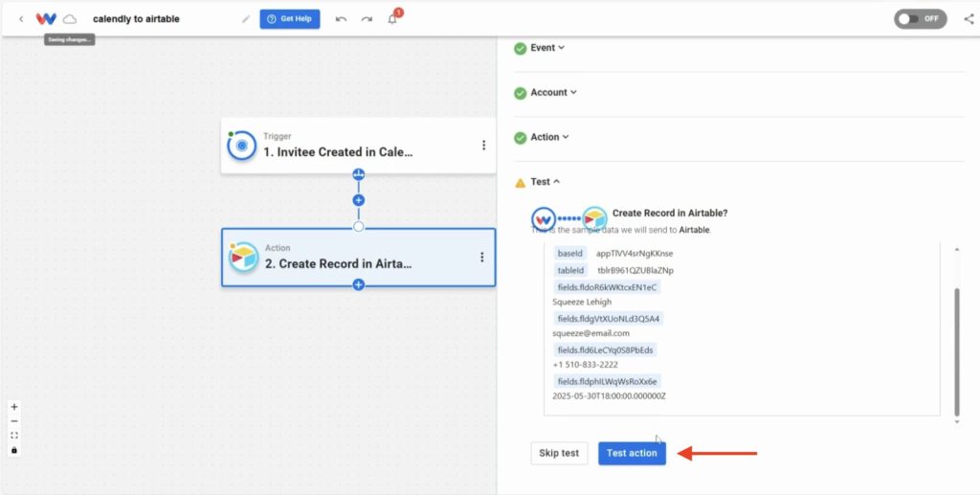The width and height of the screenshot is (980, 495).
Task: Click the Airtable icon in Test header
Action: pyautogui.click(x=594, y=218)
